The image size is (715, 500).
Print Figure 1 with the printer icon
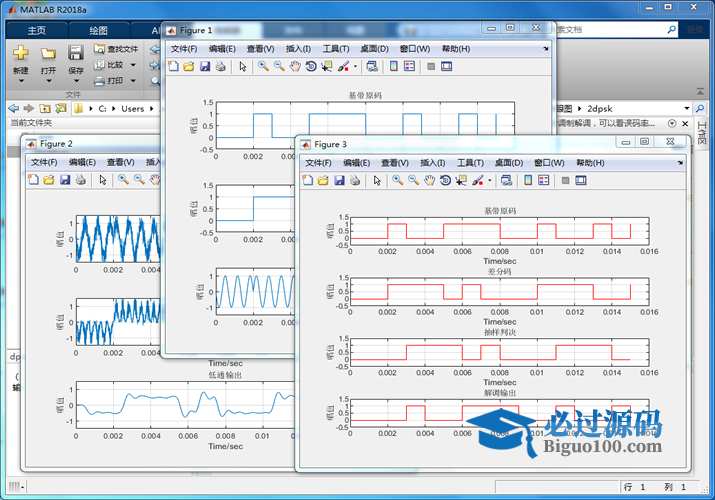(x=221, y=67)
